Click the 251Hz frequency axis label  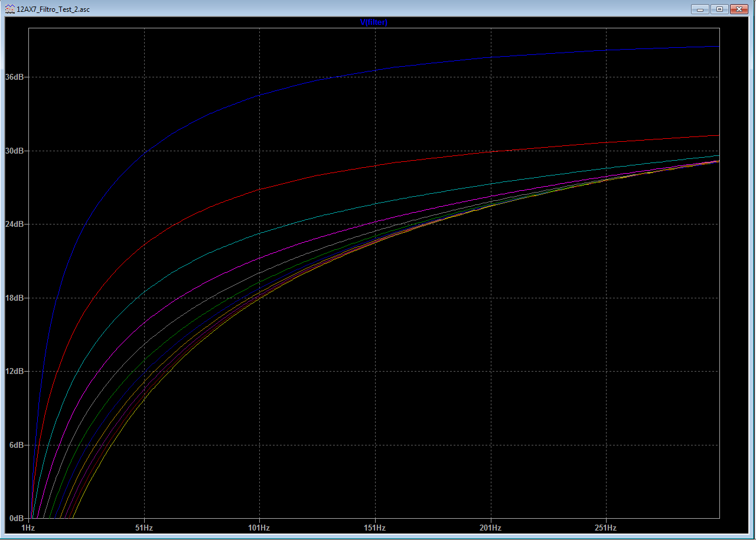(x=606, y=527)
